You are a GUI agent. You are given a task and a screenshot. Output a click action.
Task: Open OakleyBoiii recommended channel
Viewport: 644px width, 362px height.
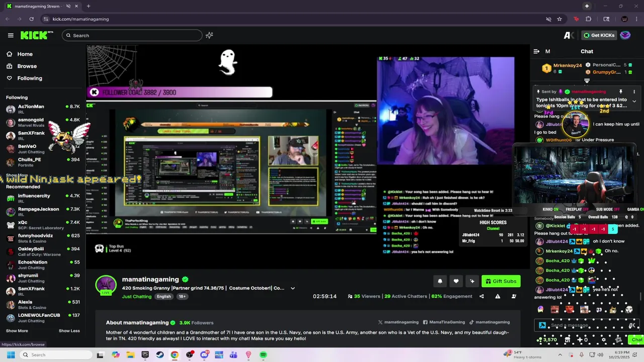coord(43,251)
